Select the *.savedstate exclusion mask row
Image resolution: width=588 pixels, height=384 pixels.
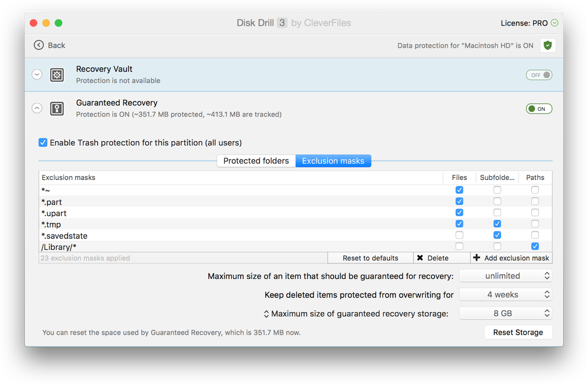(295, 235)
